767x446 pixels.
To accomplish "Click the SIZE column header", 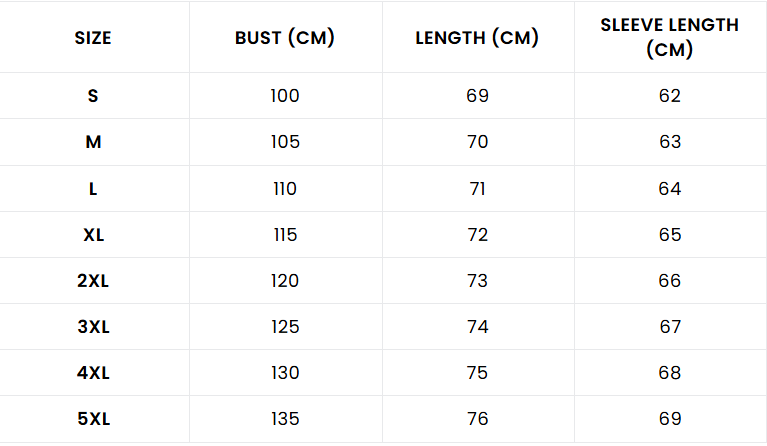I will tap(93, 39).
